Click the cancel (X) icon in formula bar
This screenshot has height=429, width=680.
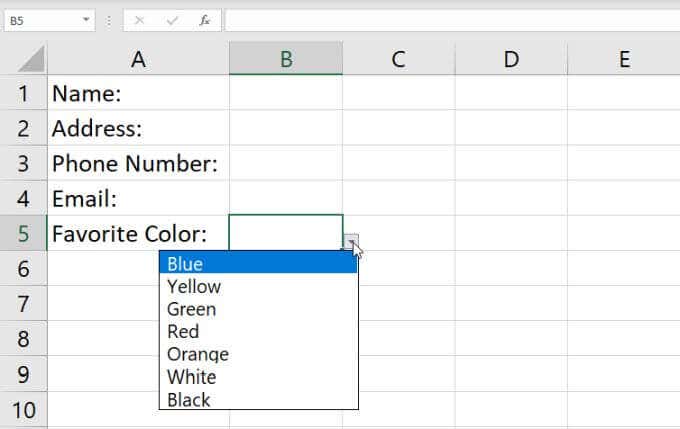139,20
